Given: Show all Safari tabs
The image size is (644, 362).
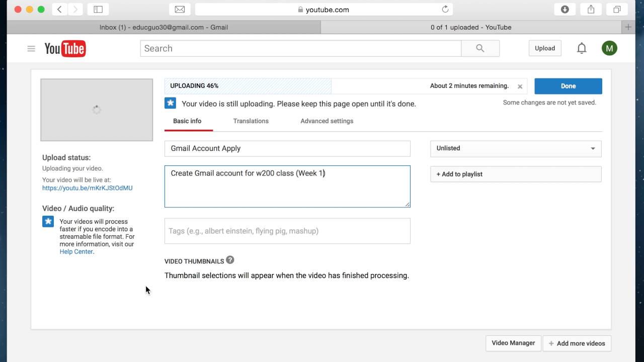Looking at the screenshot, I should click(x=617, y=10).
